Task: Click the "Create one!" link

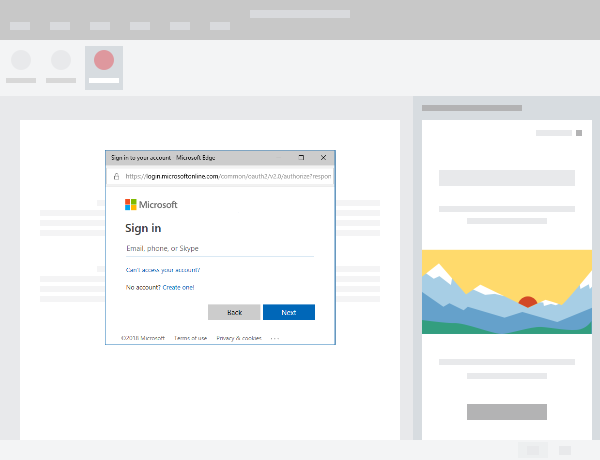Action: pos(178,287)
